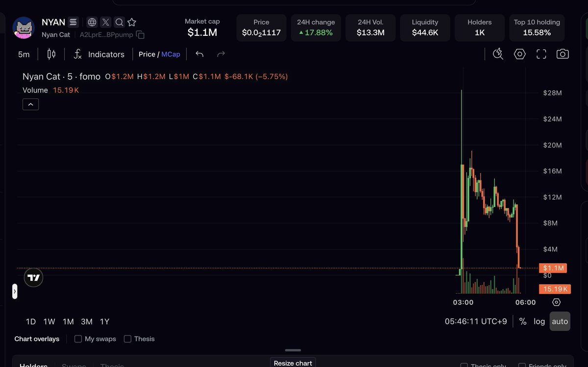Click the 05:46:11 UTC+9 timezone label
This screenshot has width=588, height=367.
coord(476,321)
